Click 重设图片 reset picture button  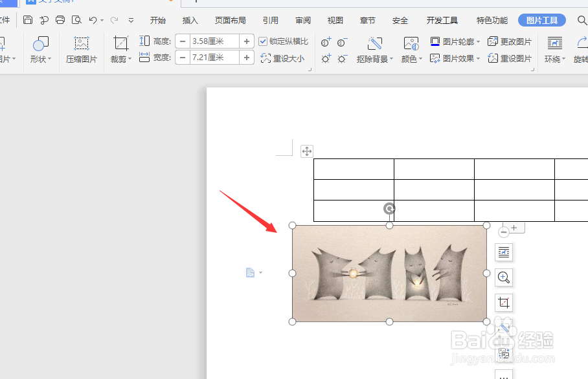510,58
